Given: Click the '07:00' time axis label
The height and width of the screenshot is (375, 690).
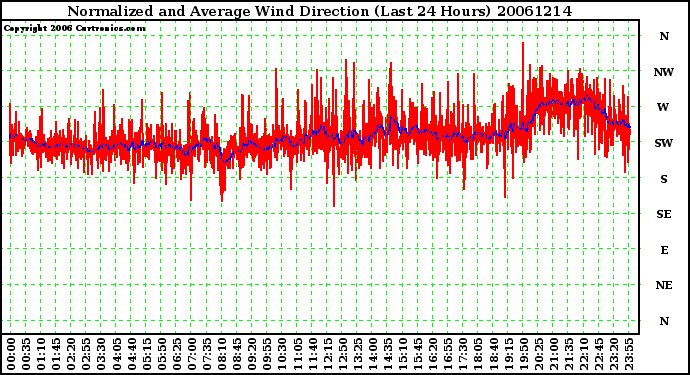Looking at the screenshot, I should [192, 354].
